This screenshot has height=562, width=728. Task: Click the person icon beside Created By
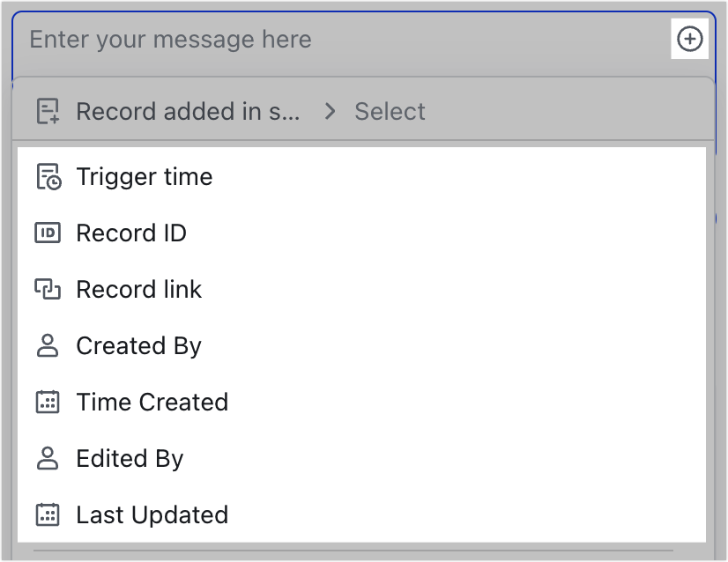click(x=47, y=345)
